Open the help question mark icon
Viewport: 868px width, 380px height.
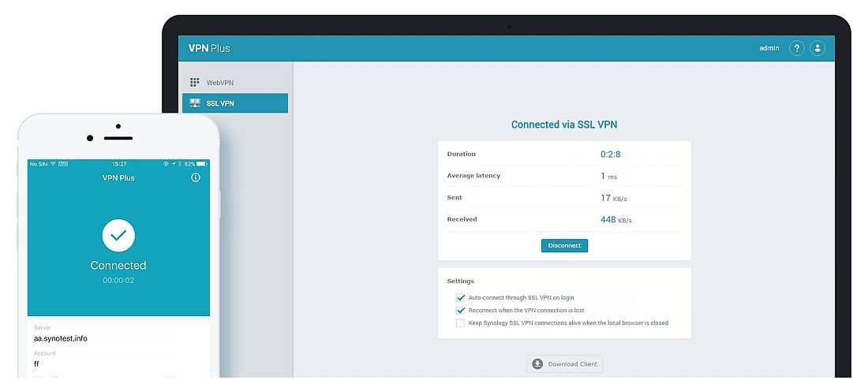pyautogui.click(x=796, y=48)
